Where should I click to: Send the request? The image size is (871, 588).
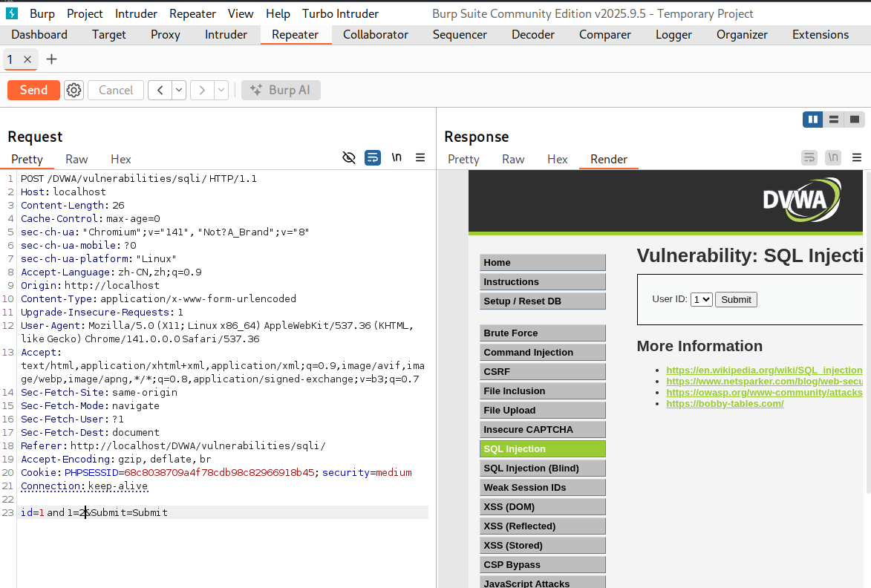pos(34,90)
